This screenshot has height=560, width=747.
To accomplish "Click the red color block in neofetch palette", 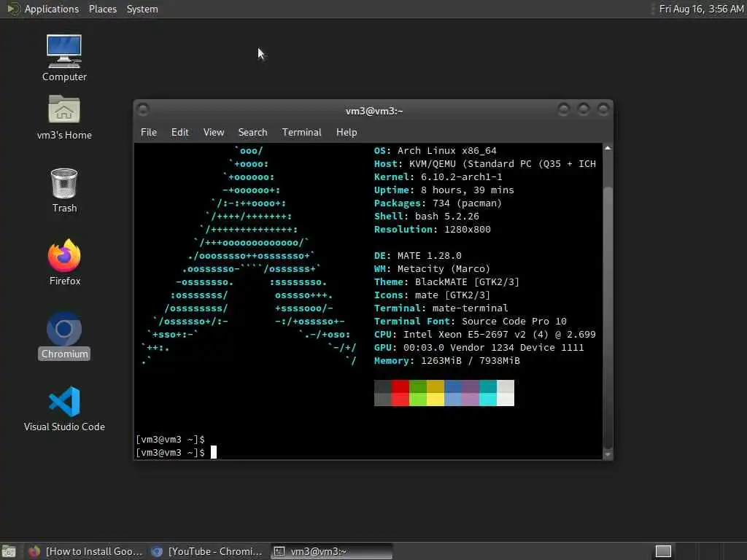I will 400,393.
